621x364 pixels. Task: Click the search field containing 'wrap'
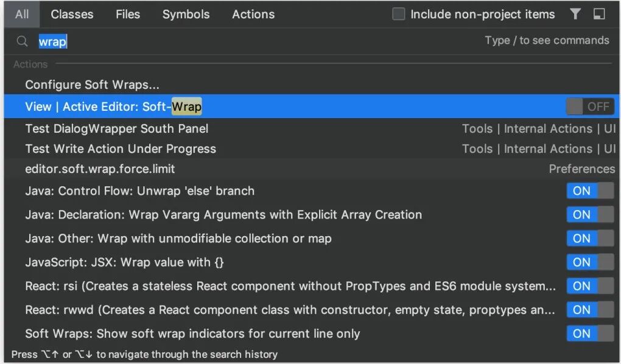coord(244,41)
